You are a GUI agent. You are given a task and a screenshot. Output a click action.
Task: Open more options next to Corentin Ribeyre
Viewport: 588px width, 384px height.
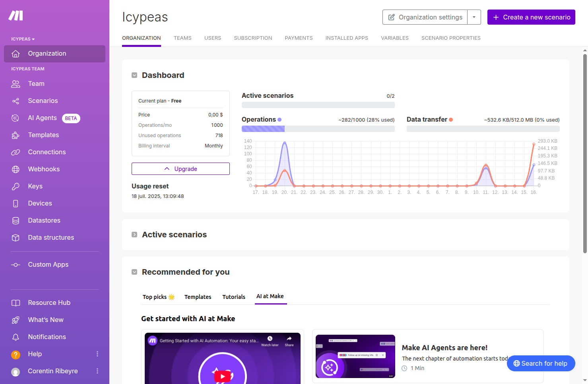coord(97,371)
